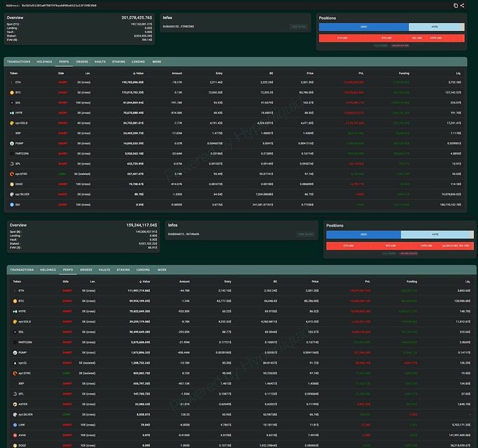Click xyz:GOLD icon in the 4X (cross) row
The width and height of the screenshot is (478, 448).
[12, 123]
